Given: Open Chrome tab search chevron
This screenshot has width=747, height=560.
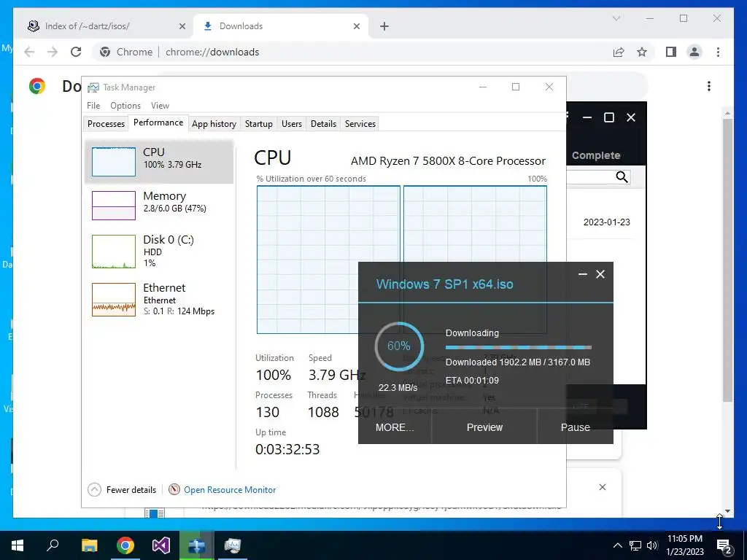Looking at the screenshot, I should [616, 18].
